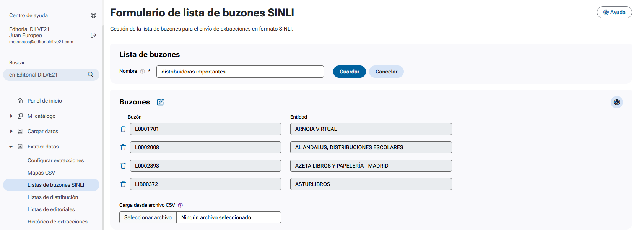The height and width of the screenshot is (230, 644).
Task: Click the Nombre text input field
Action: [240, 72]
